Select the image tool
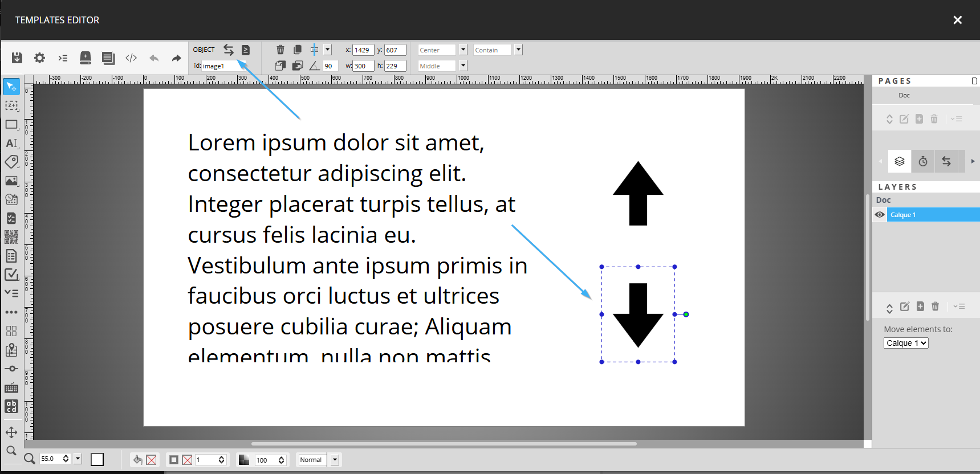Screen dimensions: 980x474 (x=11, y=181)
